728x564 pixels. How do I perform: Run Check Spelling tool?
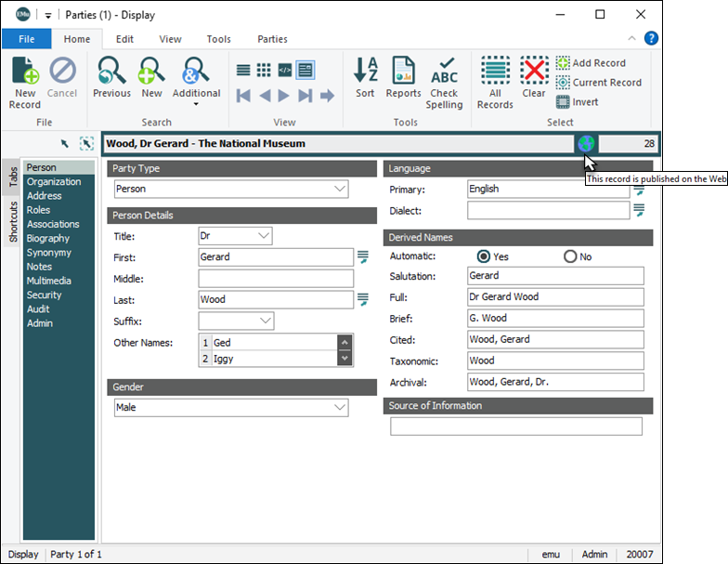(444, 82)
